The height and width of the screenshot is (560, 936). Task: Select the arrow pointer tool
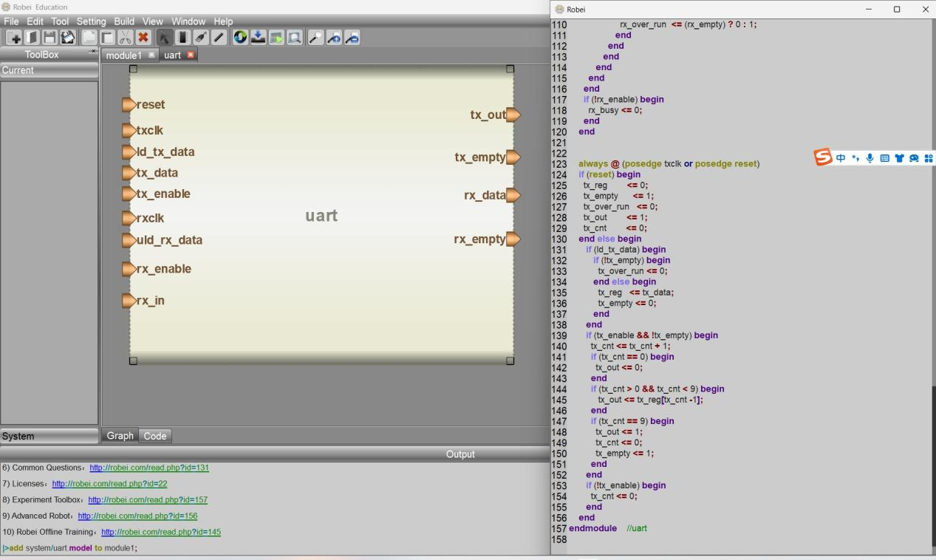pos(165,38)
